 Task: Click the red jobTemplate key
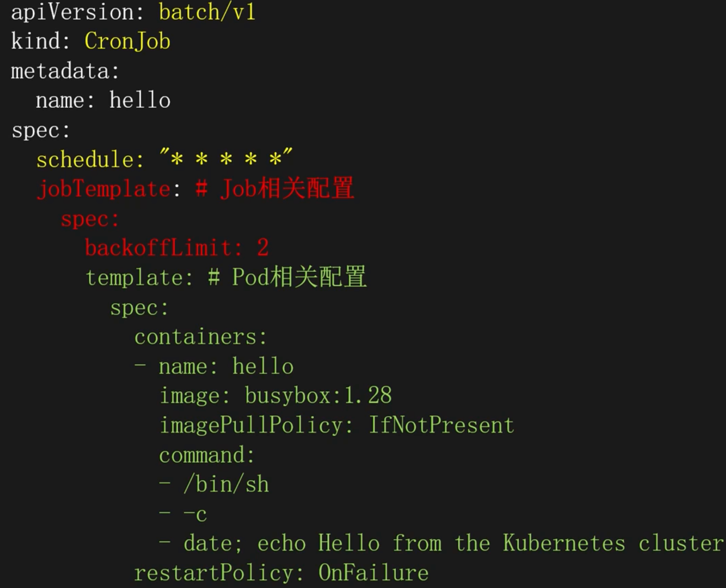coord(103,189)
